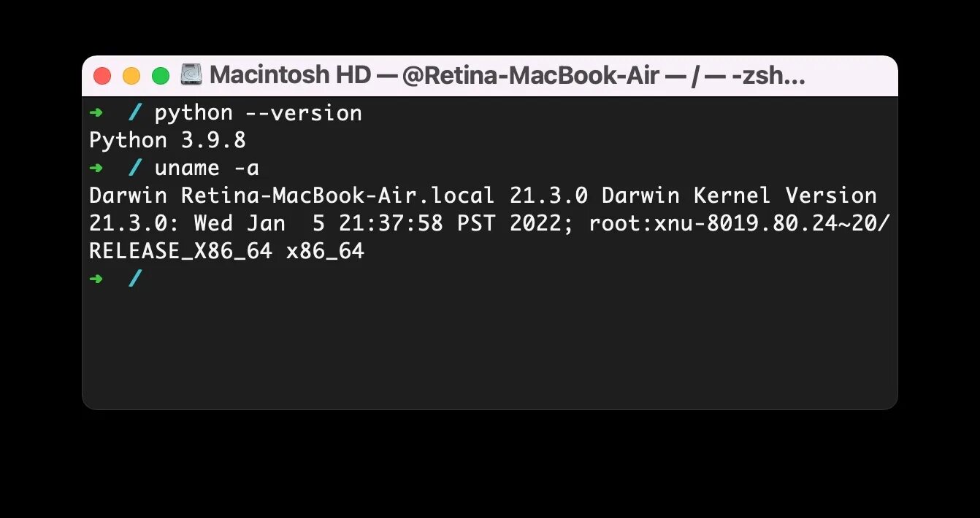Click the blue slash on the last prompt line
This screenshot has height=518, width=980.
pos(135,279)
